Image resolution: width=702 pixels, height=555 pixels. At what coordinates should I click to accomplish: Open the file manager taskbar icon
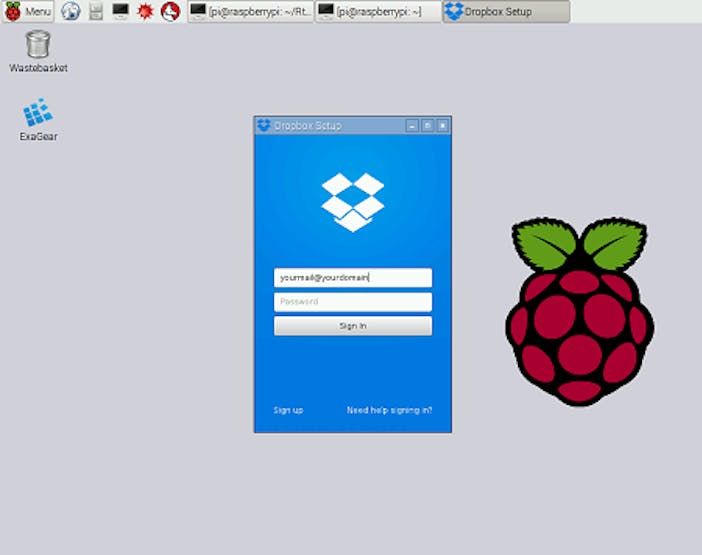pyautogui.click(x=96, y=11)
